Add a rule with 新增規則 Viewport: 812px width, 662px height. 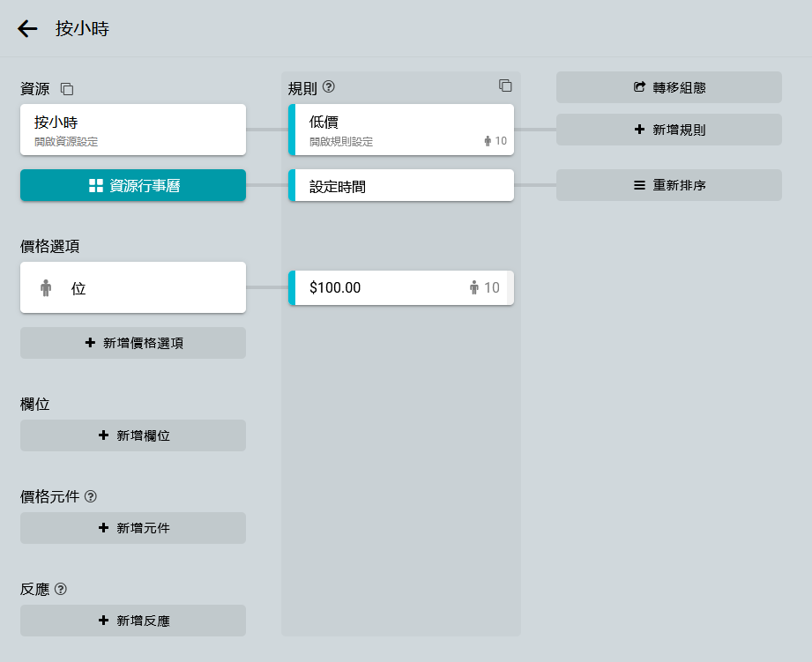668,130
